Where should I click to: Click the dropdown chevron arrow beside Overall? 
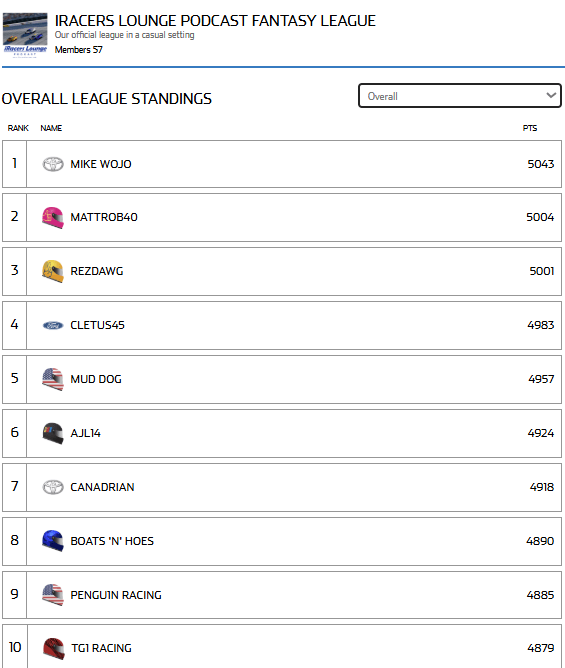point(551,95)
